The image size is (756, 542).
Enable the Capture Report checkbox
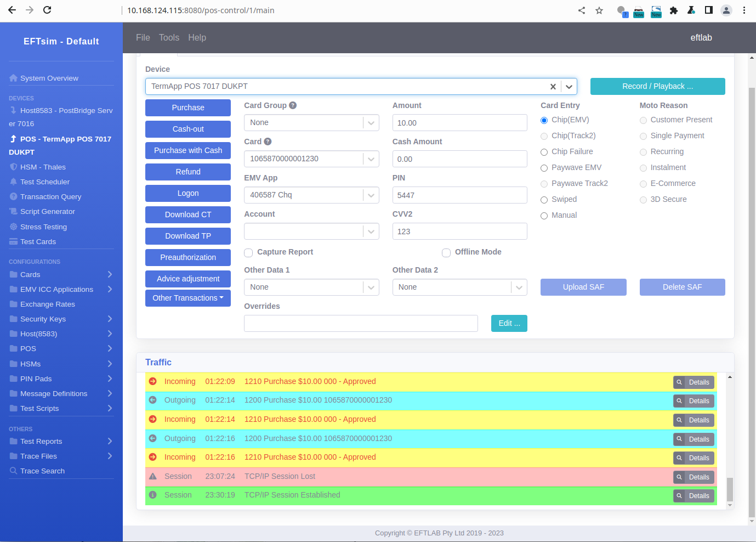click(x=248, y=252)
